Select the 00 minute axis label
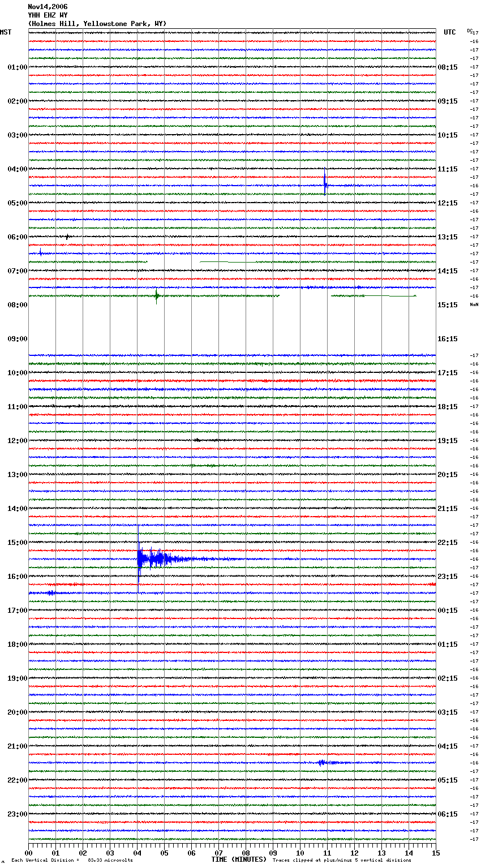The height and width of the screenshot is (868, 481). click(x=28, y=853)
